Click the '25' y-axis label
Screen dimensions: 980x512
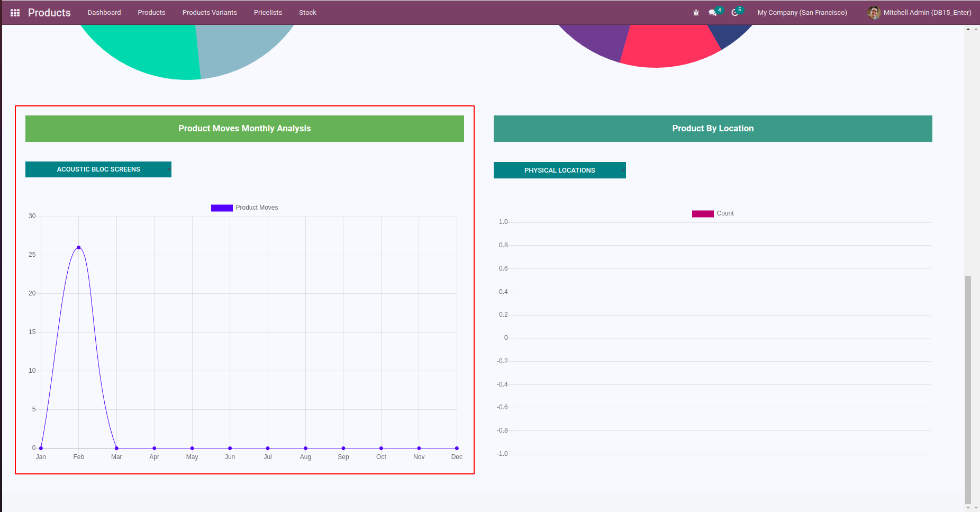pyautogui.click(x=32, y=255)
